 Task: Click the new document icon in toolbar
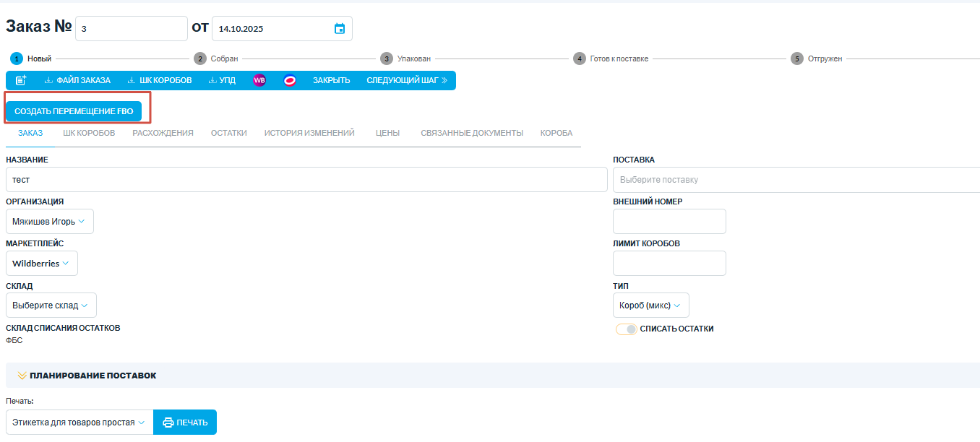click(21, 80)
